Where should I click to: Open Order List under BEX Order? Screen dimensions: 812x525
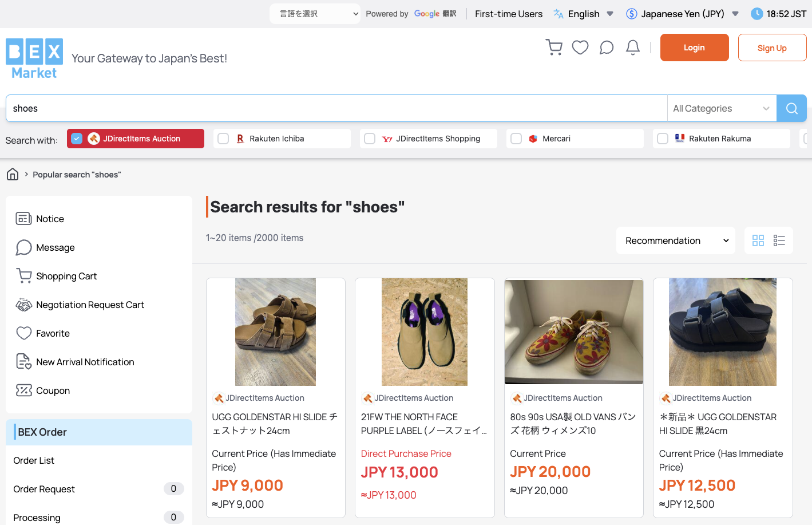(34, 460)
